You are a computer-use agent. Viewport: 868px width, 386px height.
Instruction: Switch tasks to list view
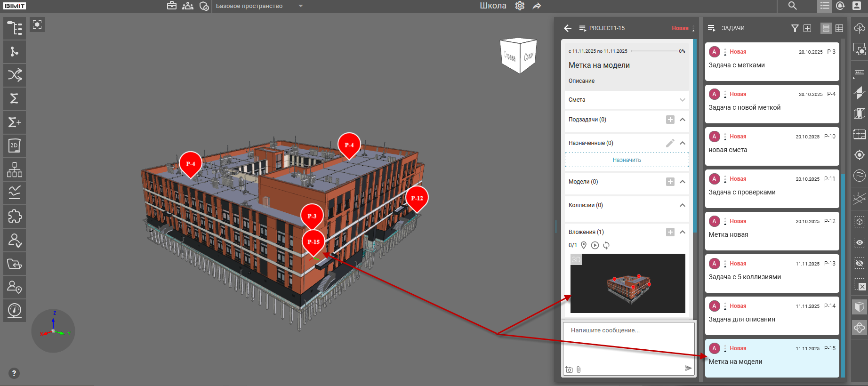(826, 28)
